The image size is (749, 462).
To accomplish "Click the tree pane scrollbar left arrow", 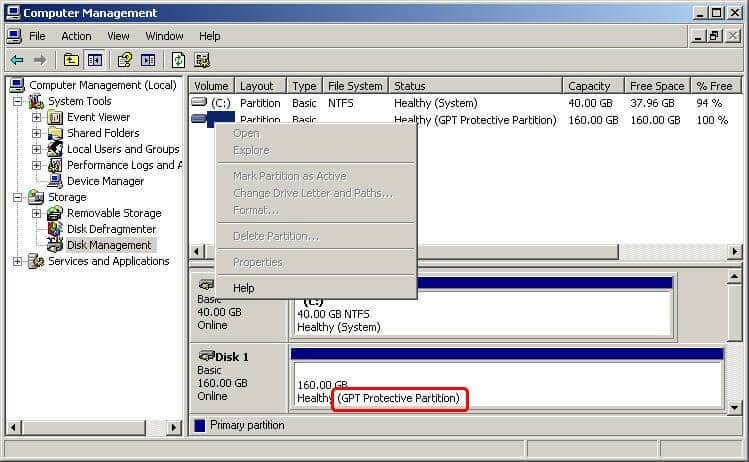I will click(13, 427).
